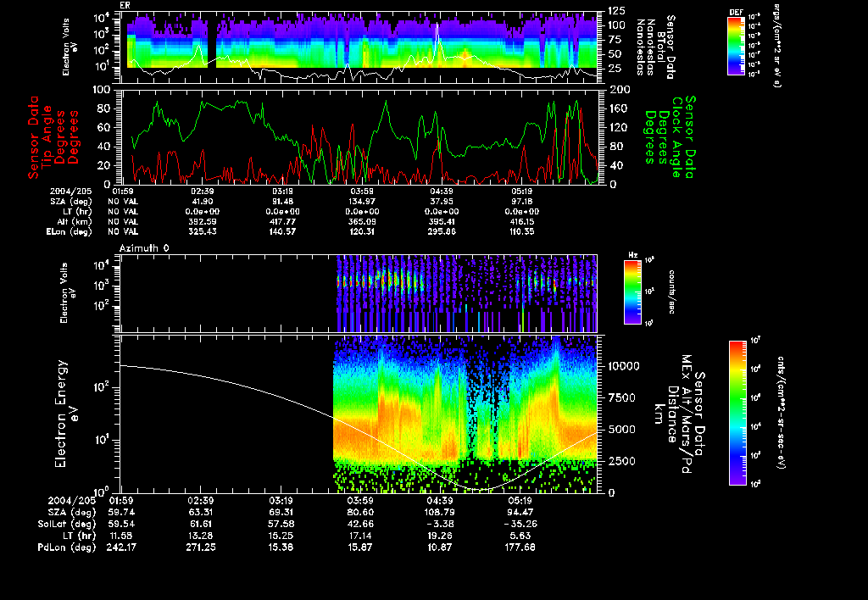This screenshot has width=868, height=600.
Task: Click the LT value '17.14'
Action: (x=360, y=536)
